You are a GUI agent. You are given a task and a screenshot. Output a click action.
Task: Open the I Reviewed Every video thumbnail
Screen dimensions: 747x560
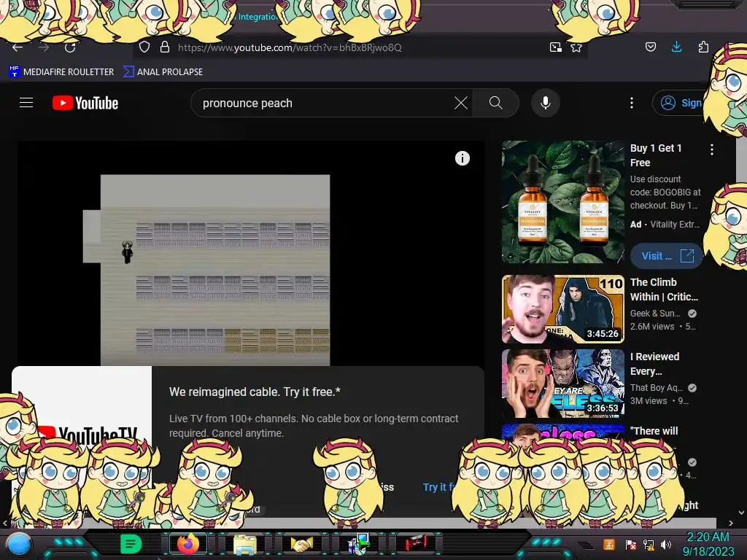coord(562,384)
